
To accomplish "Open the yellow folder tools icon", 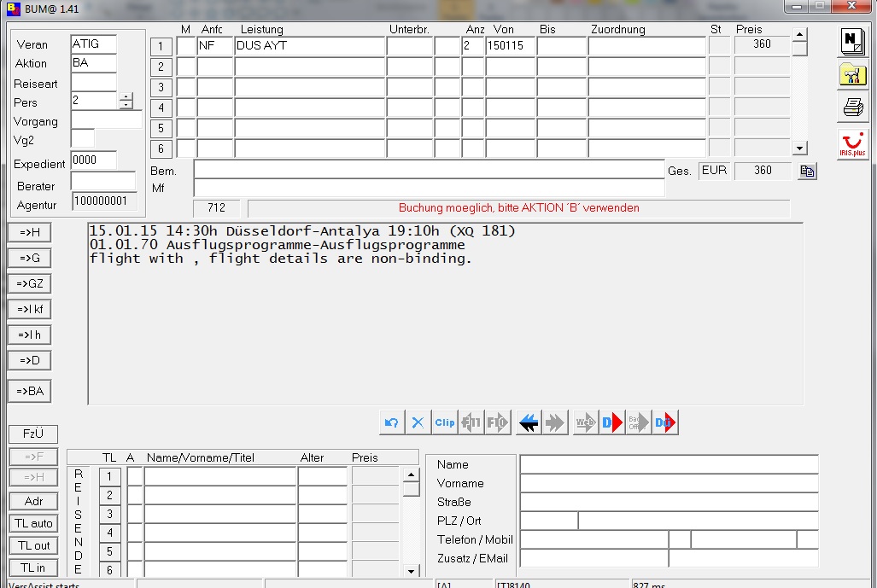I will [x=852, y=75].
